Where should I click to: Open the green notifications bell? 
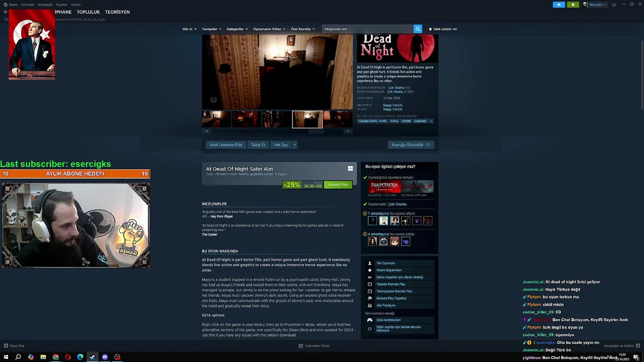[x=573, y=5]
